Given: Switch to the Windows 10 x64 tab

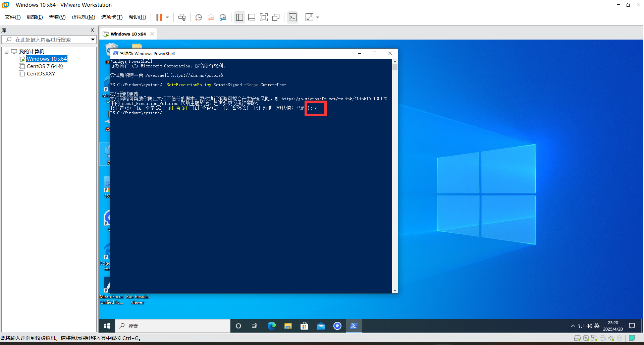Looking at the screenshot, I should (128, 34).
